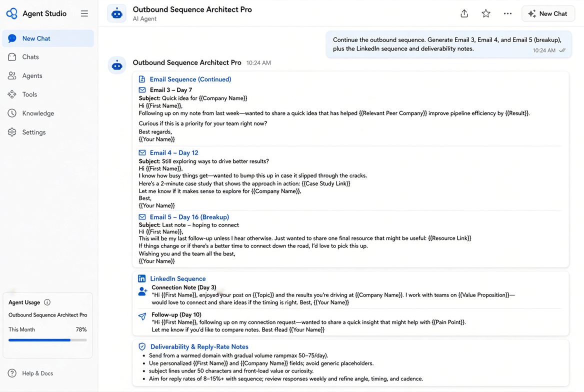Click the Outbound Sequence Architect Pro header title
The image size is (584, 392).
192,9
